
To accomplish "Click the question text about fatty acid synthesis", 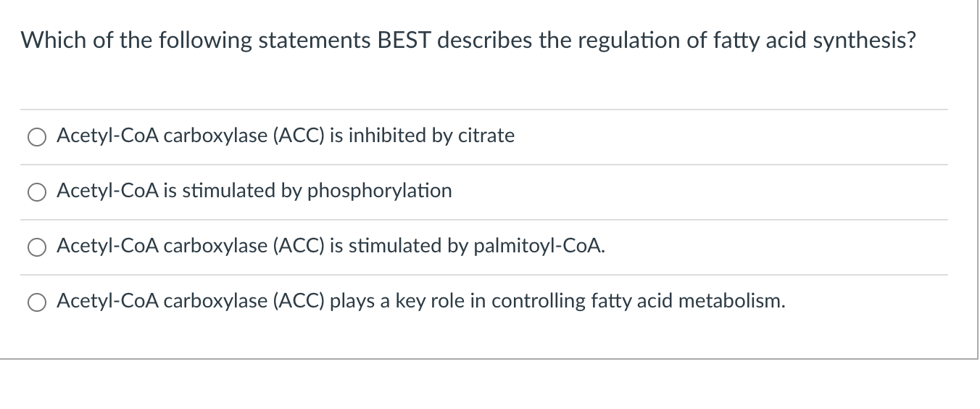I will (468, 41).
